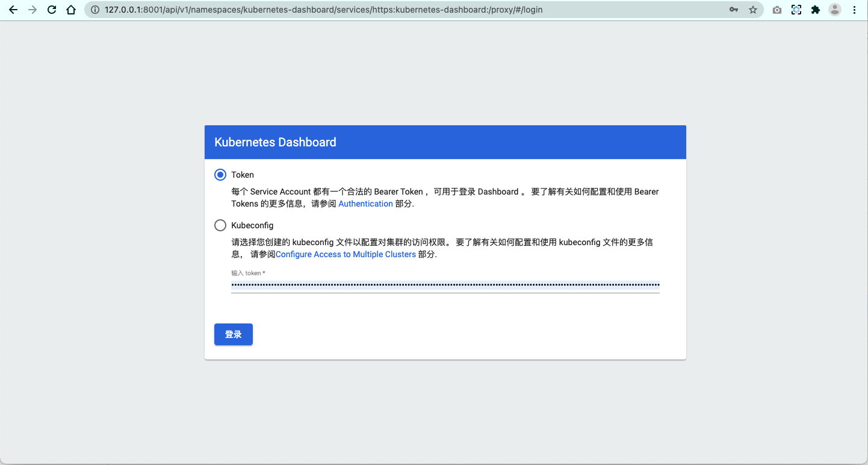
Task: Open Configure Access to Multiple Clusters link
Action: coord(346,254)
